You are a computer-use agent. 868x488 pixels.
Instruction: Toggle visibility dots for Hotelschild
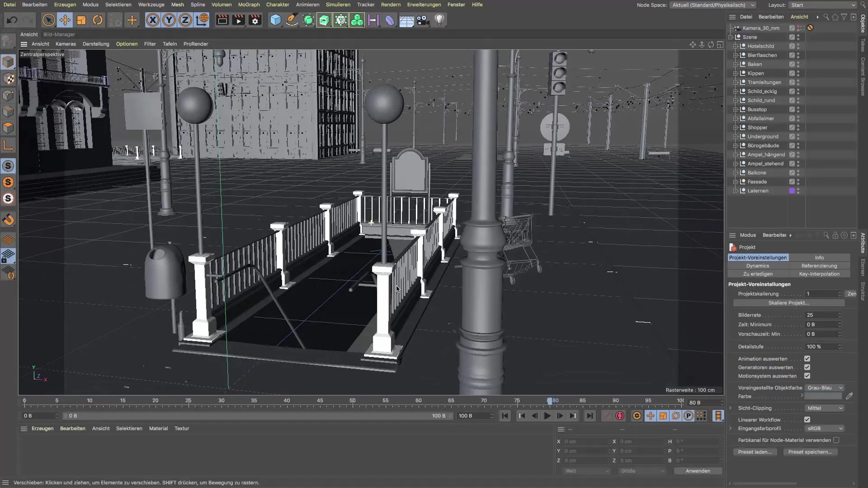pos(798,46)
